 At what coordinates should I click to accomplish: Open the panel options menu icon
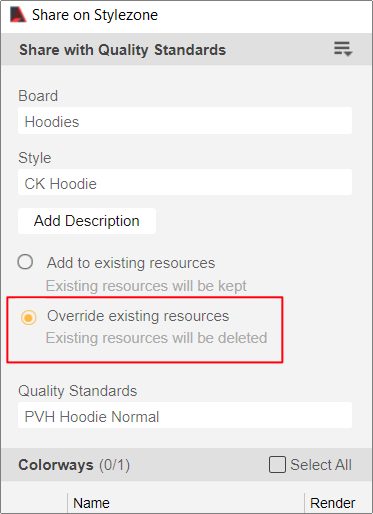click(x=343, y=49)
